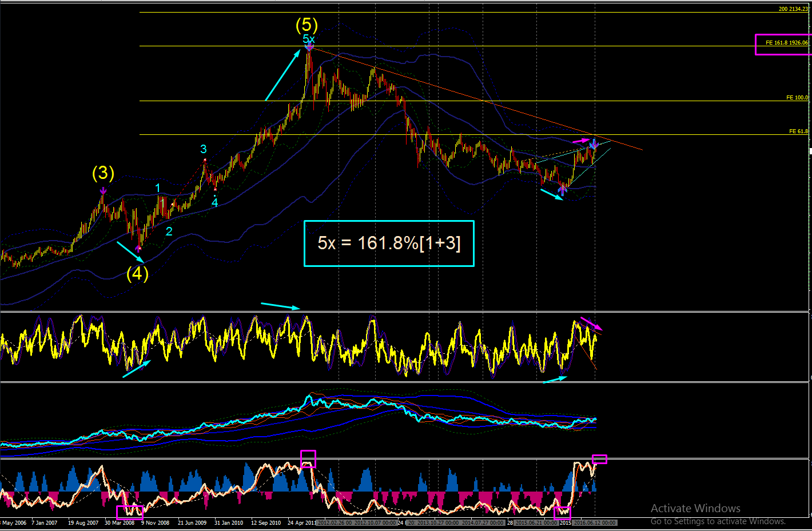Click the '2012.10.07 00:00' date marker
Image resolution: width=812 pixels, height=531 pixels.
tap(375, 522)
